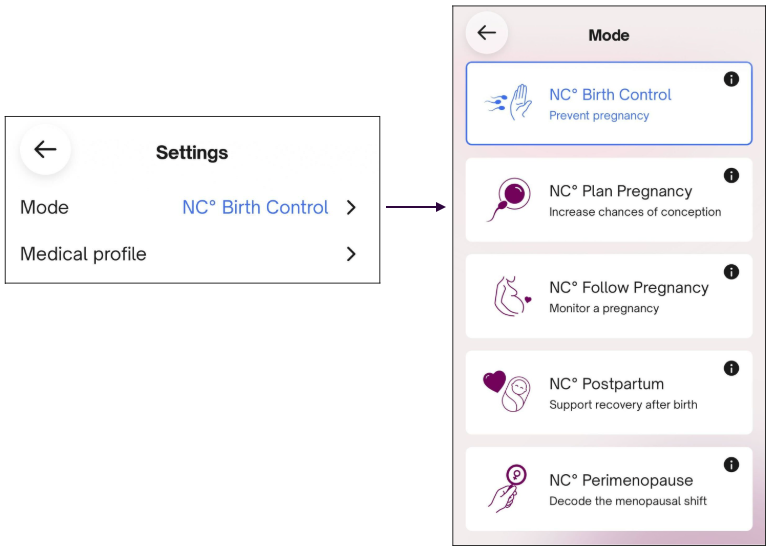Click the sperm and hand Birth Control icon
774x552 pixels.
508,103
